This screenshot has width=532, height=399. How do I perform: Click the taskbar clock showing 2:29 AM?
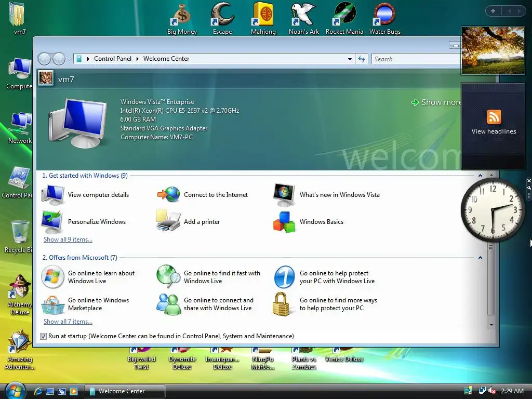(512, 391)
